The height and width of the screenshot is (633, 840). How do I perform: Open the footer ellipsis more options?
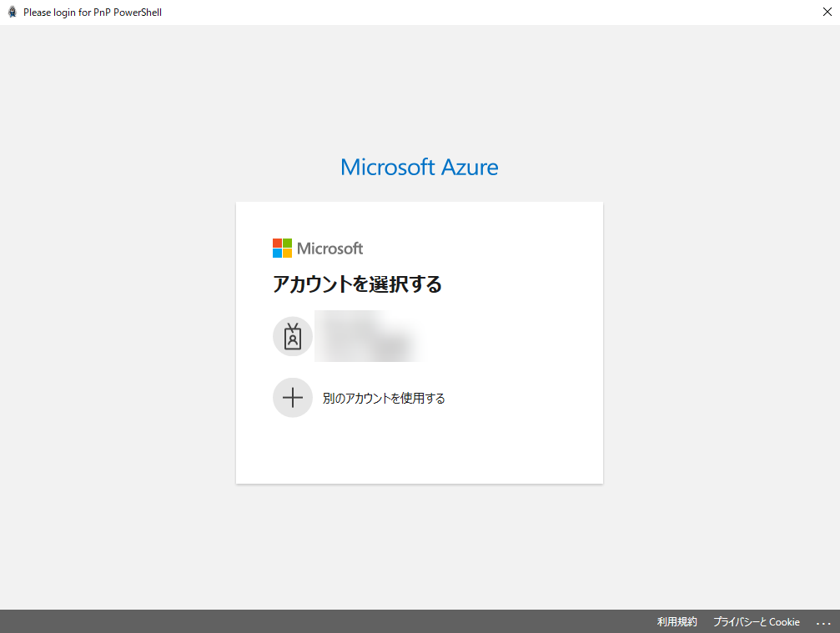tap(823, 623)
